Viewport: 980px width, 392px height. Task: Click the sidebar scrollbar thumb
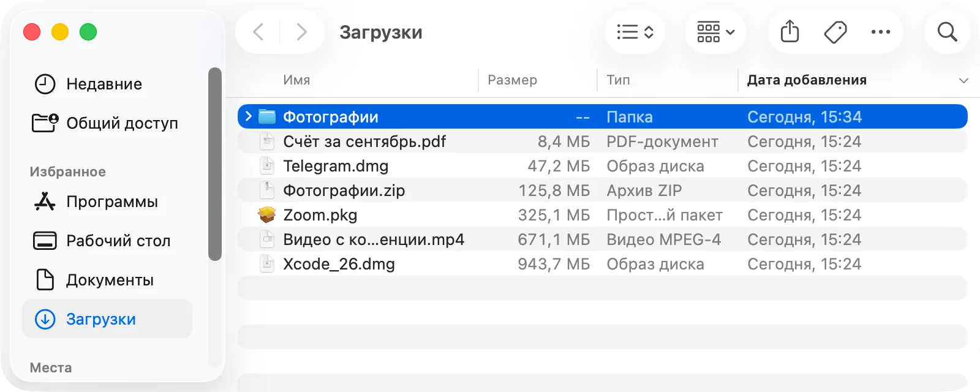tap(214, 164)
